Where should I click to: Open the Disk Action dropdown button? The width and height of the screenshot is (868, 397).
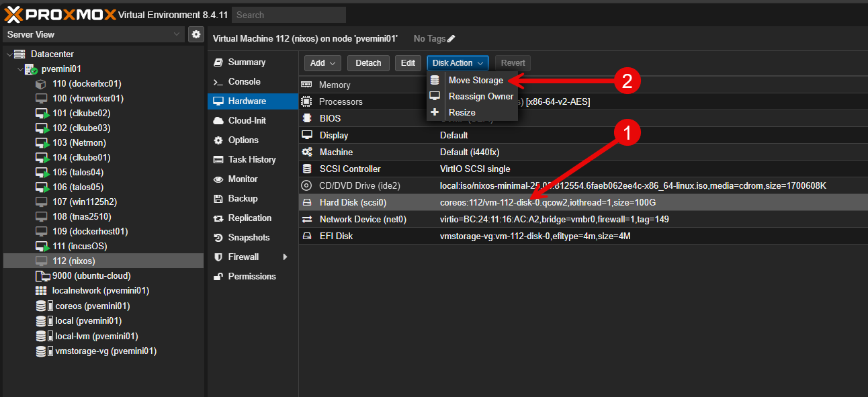pos(458,63)
